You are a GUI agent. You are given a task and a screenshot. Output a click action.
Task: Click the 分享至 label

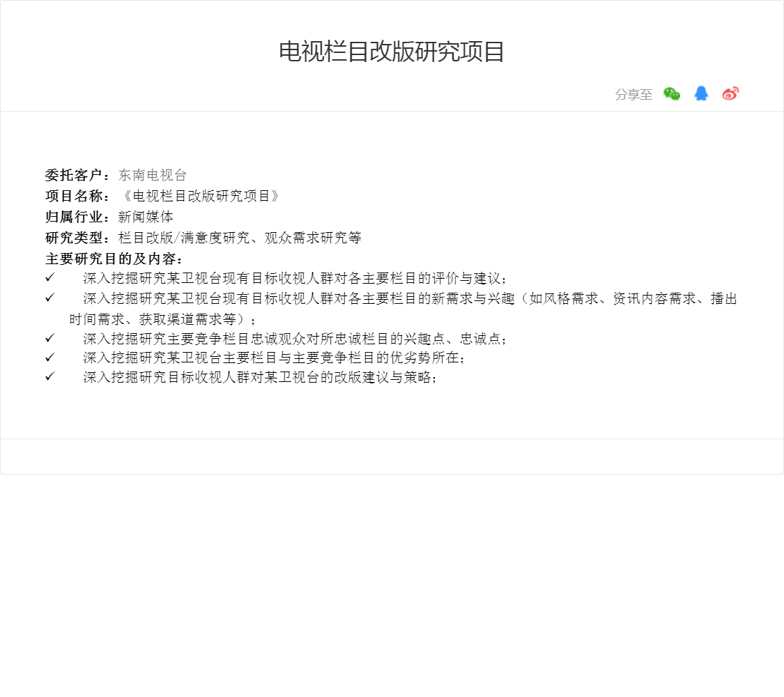point(633,95)
